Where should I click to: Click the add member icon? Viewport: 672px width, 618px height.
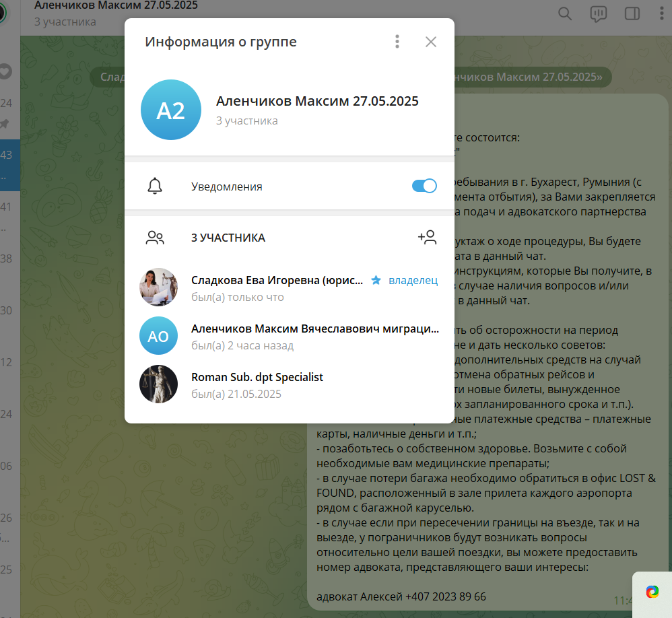coord(428,237)
